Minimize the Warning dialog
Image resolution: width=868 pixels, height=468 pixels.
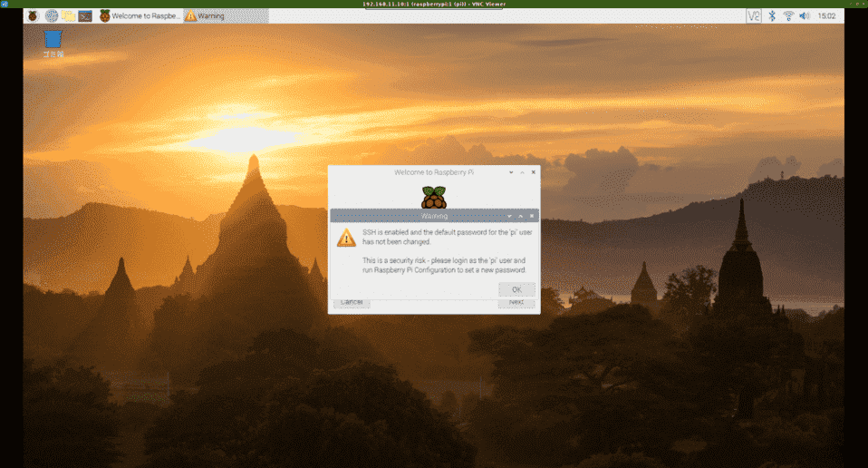(x=509, y=216)
